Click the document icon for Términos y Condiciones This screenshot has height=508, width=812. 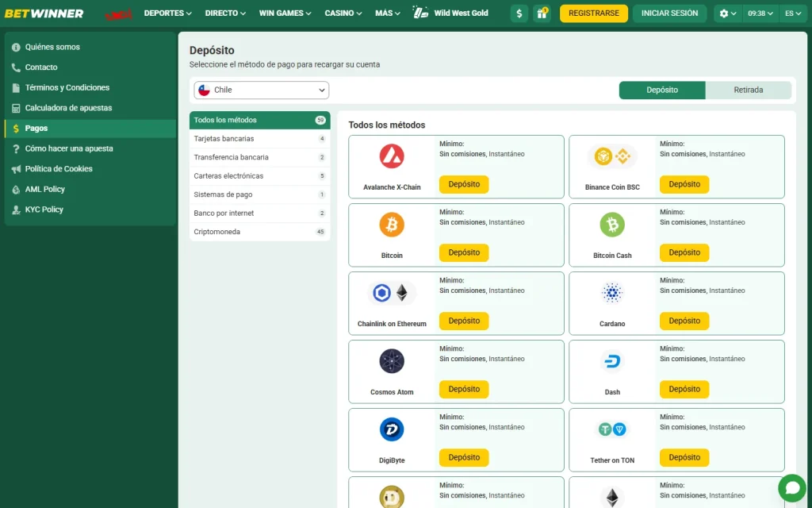(16, 87)
